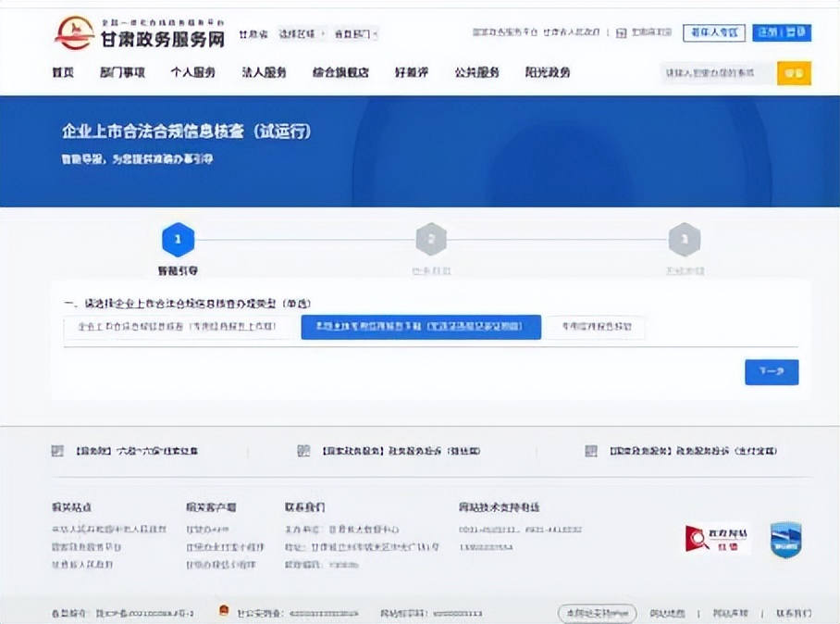
Task: Click the 甘肃政务服务网 logo emblem
Action: [74, 34]
